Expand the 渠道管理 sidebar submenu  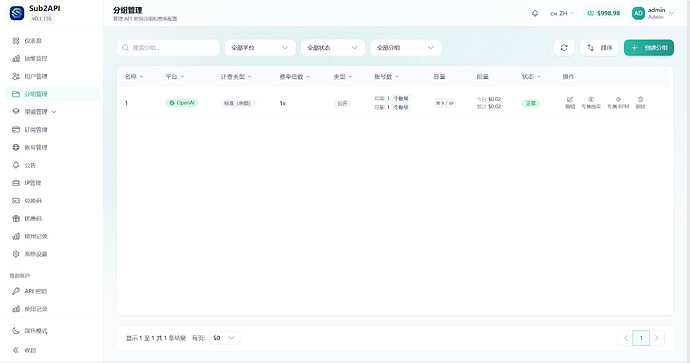click(x=51, y=112)
